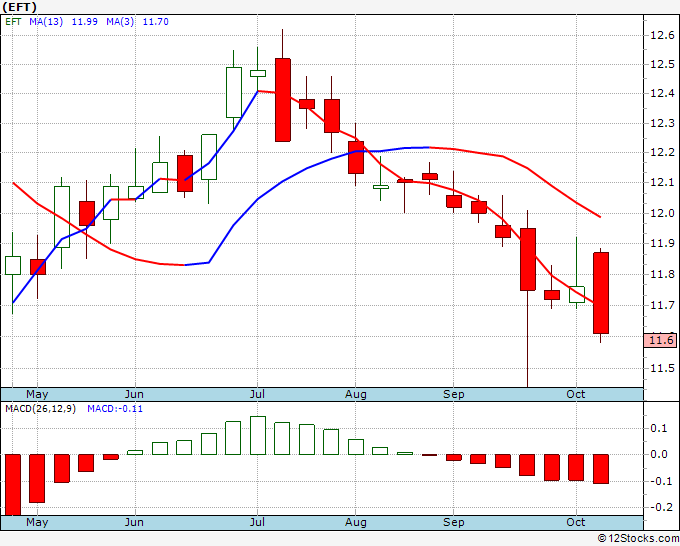
Task: Click the 11.8 price axis label
Action: (662, 275)
